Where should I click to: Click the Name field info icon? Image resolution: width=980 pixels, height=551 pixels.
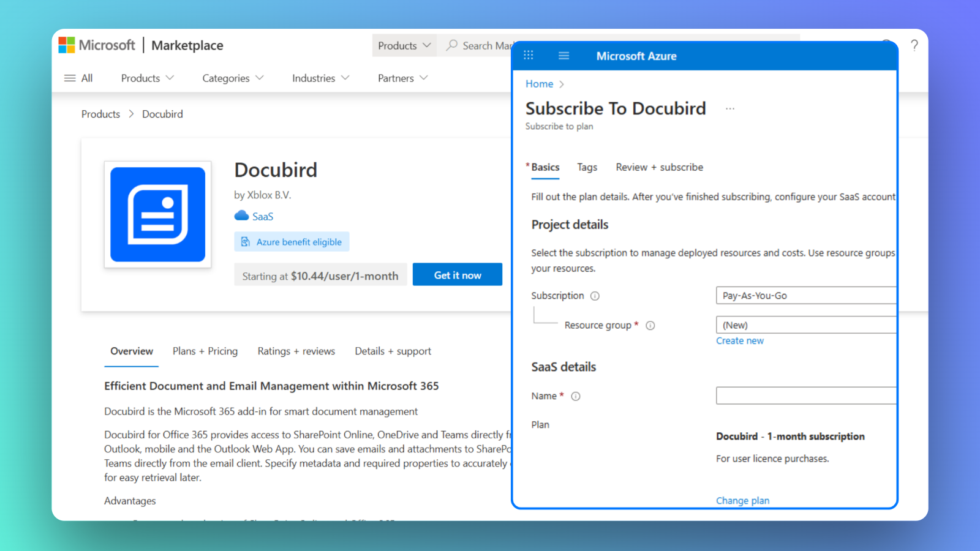[576, 396]
